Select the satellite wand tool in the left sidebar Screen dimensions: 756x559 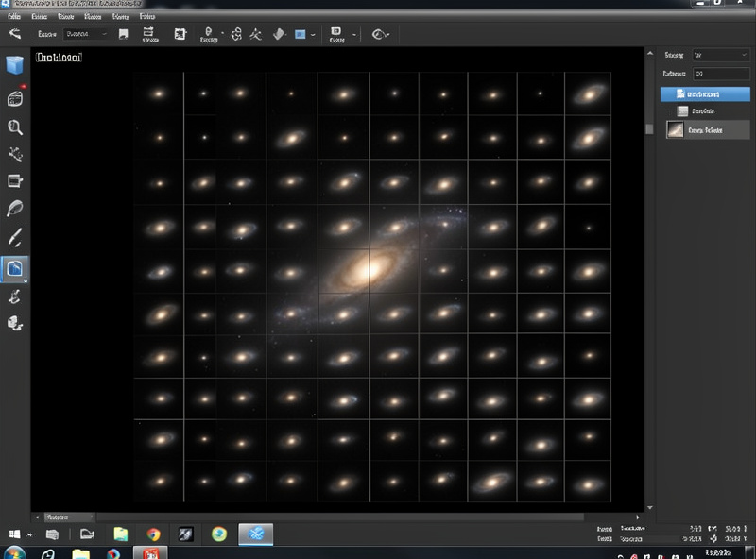coord(15,155)
